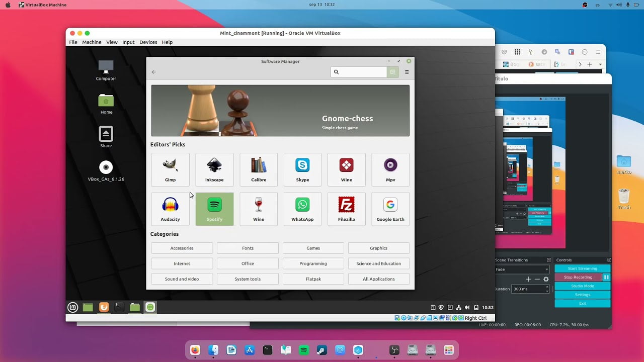The width and height of the screenshot is (644, 362).
Task: Open the browser hamburger menu
Action: [598, 52]
